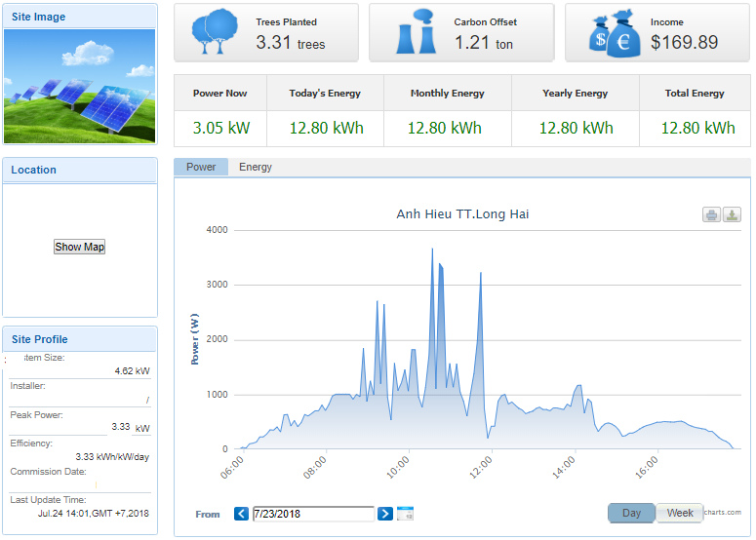
Task: Click the Carbon Offset cooling tower icon
Action: coord(417,32)
